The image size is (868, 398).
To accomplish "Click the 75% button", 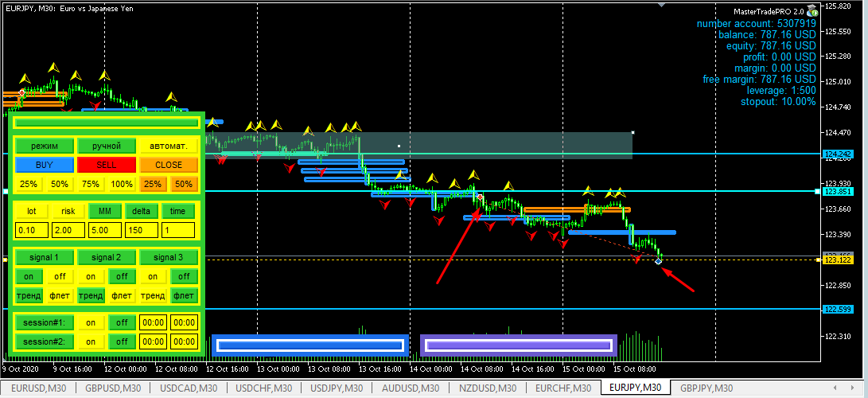I will pos(91,184).
